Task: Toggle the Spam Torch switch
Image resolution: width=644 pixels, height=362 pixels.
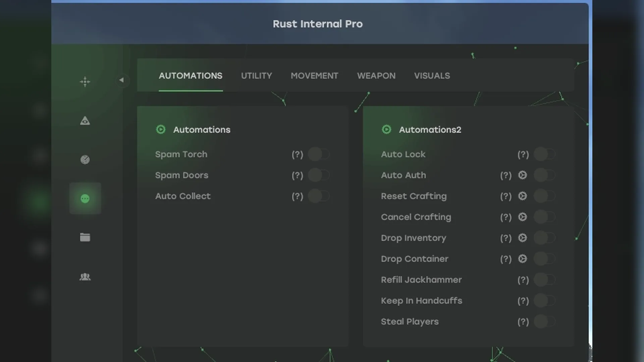Action: tap(319, 154)
